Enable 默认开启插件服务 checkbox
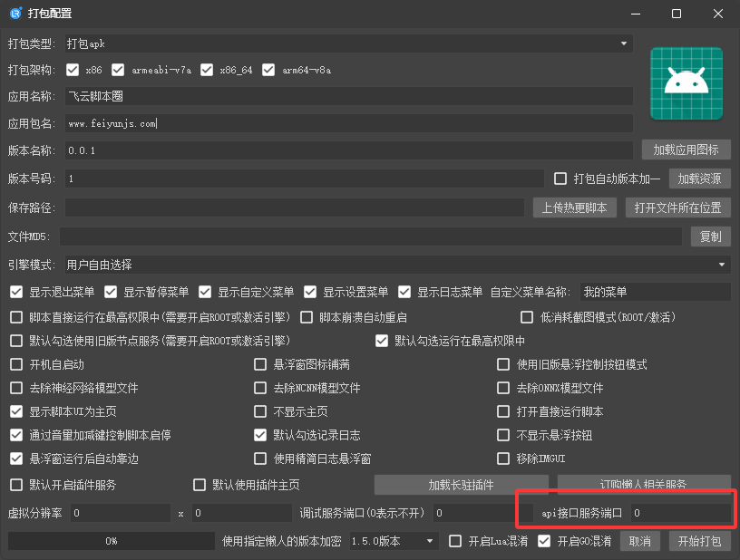740x560 pixels. tap(16, 485)
